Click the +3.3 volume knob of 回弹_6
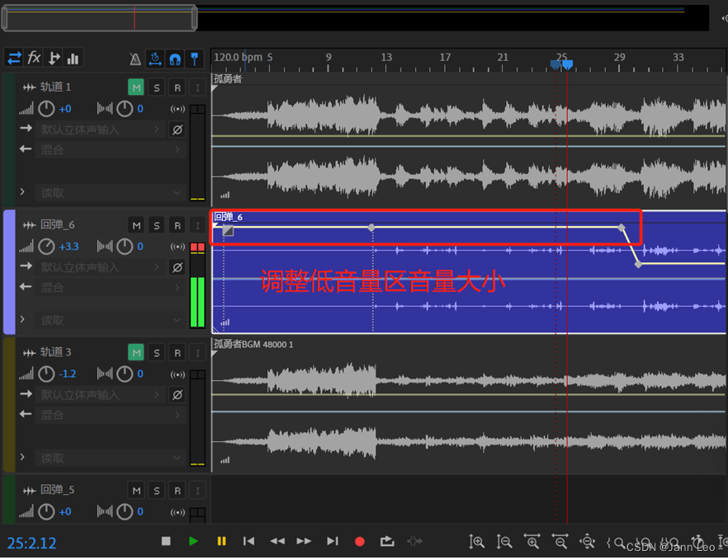The image size is (728, 560). click(x=46, y=247)
